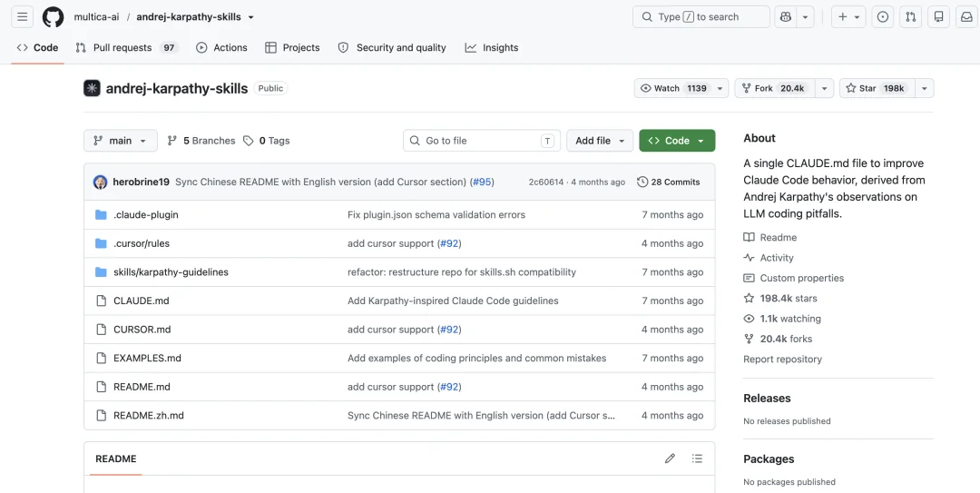Switch to the Pull requests tab

[127, 47]
